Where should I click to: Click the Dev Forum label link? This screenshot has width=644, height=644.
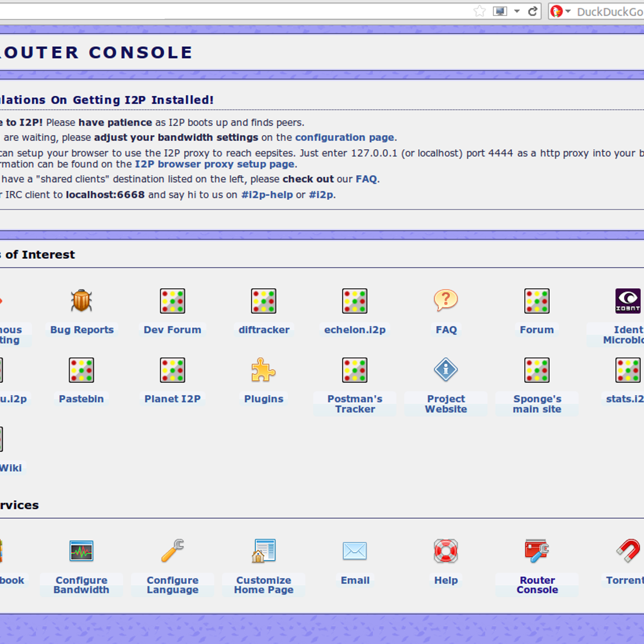click(x=172, y=330)
